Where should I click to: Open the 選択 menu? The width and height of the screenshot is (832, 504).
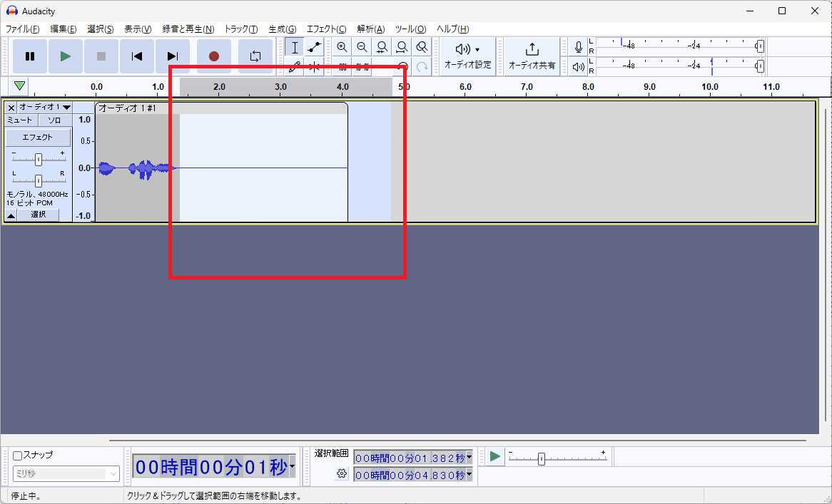point(101,29)
